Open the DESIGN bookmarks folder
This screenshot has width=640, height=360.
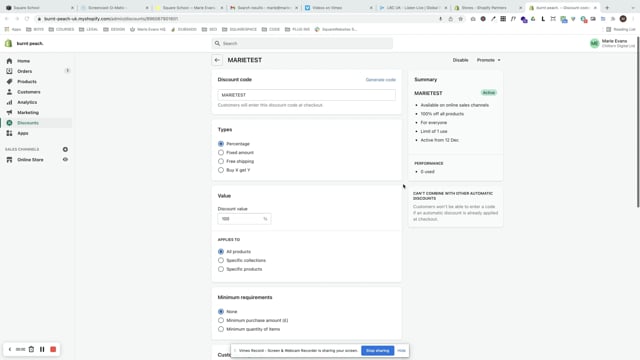114,29
